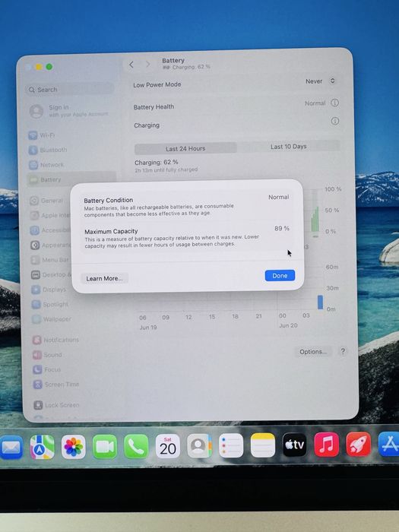
Task: Open Reminders from the Dock
Action: click(231, 445)
